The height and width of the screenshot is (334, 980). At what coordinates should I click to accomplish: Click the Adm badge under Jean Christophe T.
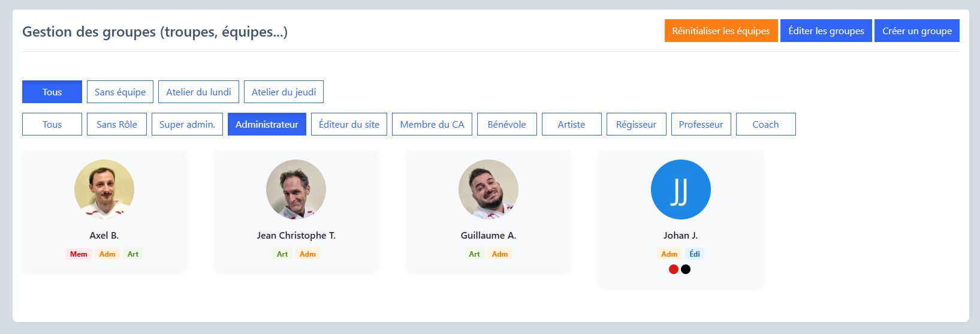click(307, 254)
